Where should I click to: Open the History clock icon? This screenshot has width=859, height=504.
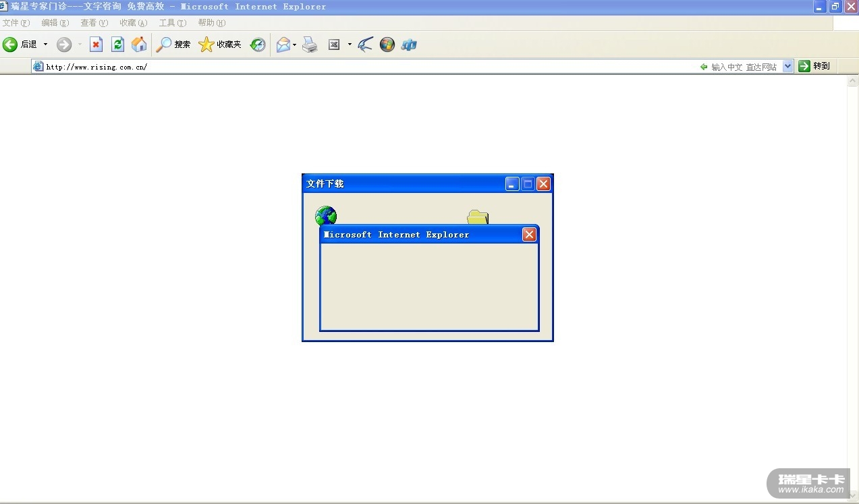click(x=258, y=45)
